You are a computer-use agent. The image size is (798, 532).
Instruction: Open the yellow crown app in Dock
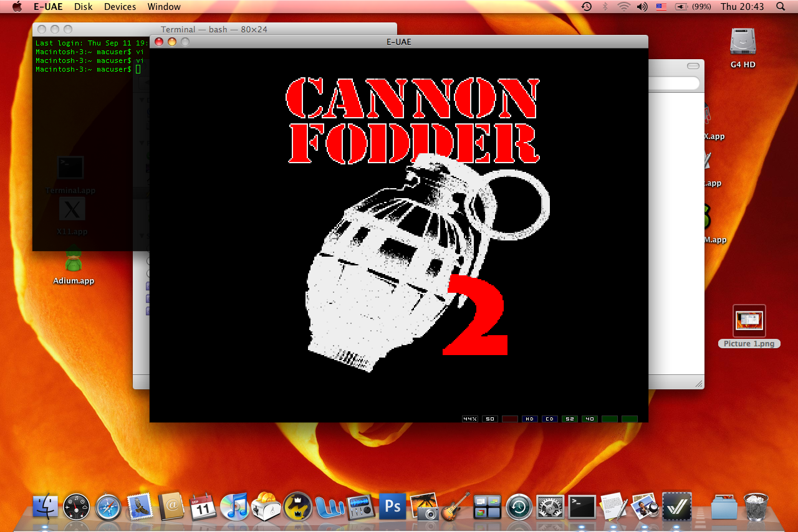(x=297, y=507)
